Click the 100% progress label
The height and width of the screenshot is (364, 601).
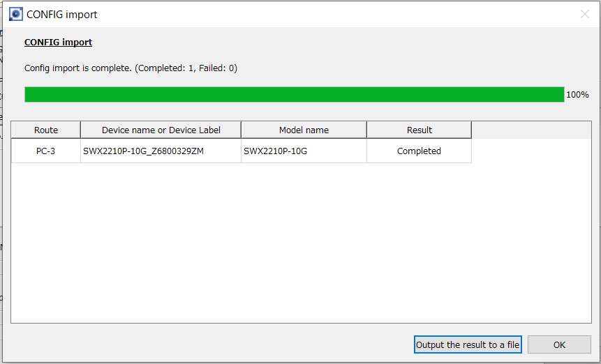(577, 95)
